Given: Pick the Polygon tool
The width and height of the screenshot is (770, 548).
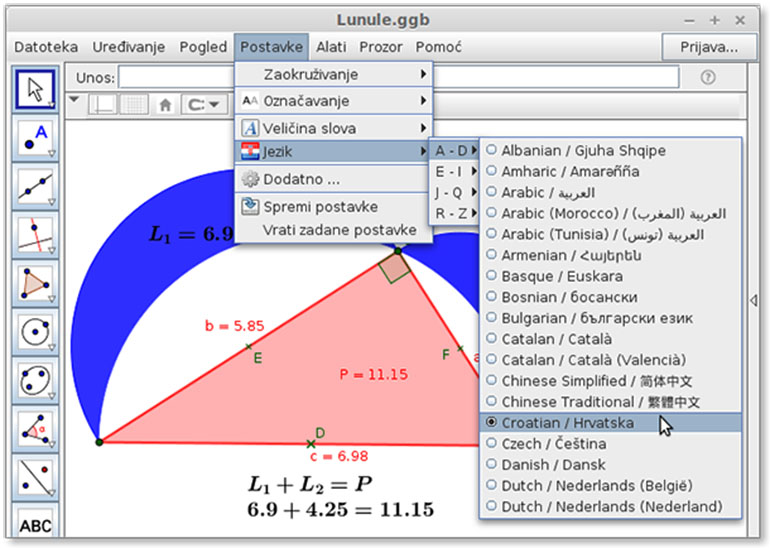Looking at the screenshot, I should point(35,284).
